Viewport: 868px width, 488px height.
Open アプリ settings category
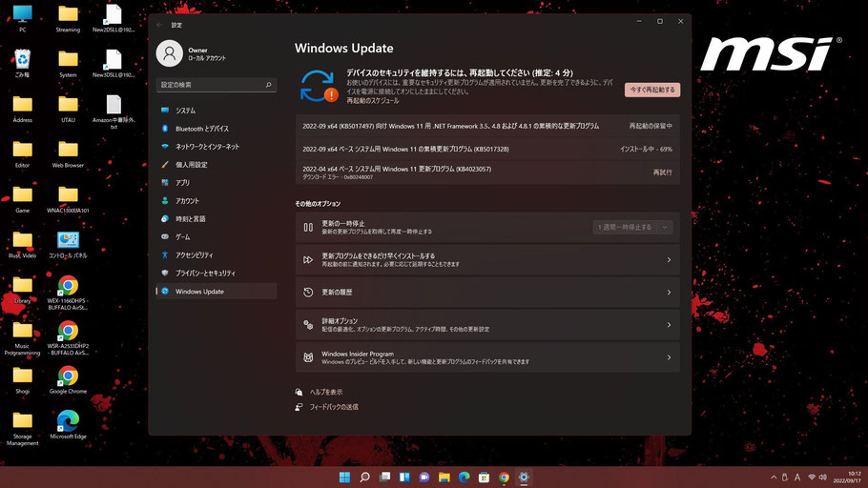[217, 183]
